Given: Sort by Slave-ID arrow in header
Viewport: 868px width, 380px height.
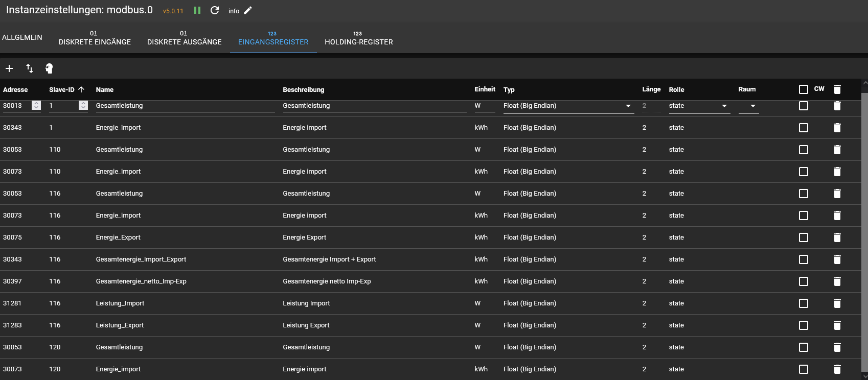Looking at the screenshot, I should [x=81, y=89].
